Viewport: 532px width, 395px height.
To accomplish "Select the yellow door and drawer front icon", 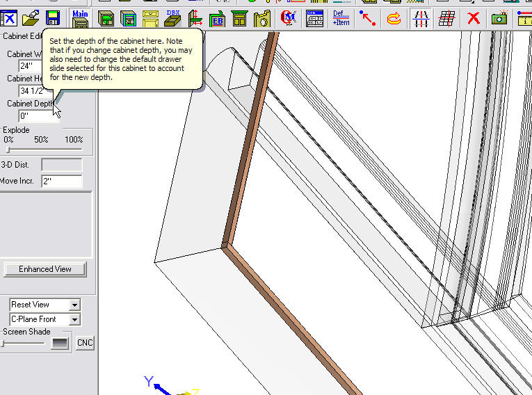I will tap(150, 18).
